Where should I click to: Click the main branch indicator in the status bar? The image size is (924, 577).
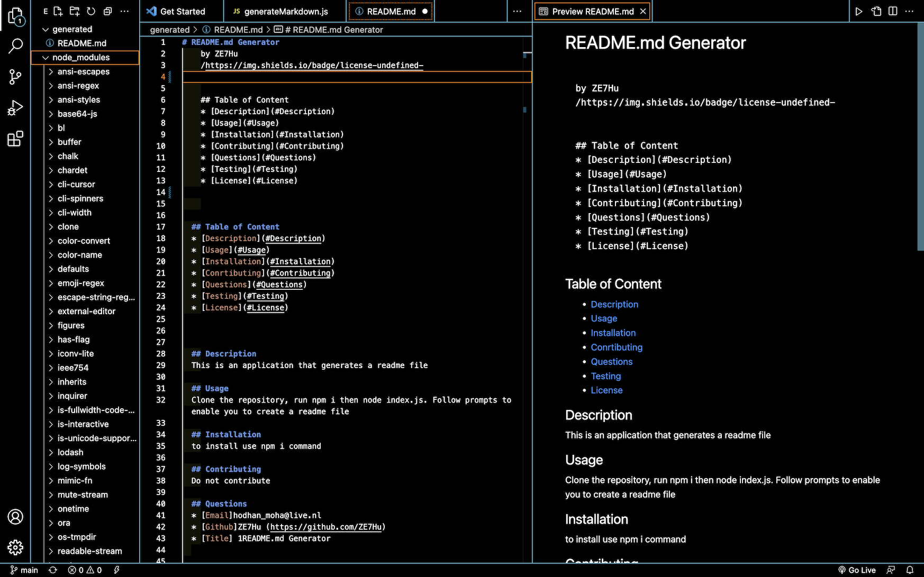(x=24, y=570)
